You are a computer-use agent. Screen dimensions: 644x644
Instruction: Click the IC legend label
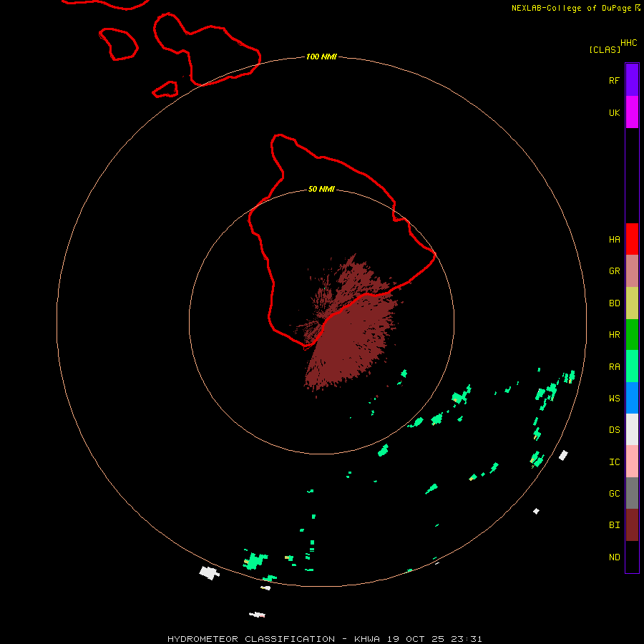click(x=615, y=462)
